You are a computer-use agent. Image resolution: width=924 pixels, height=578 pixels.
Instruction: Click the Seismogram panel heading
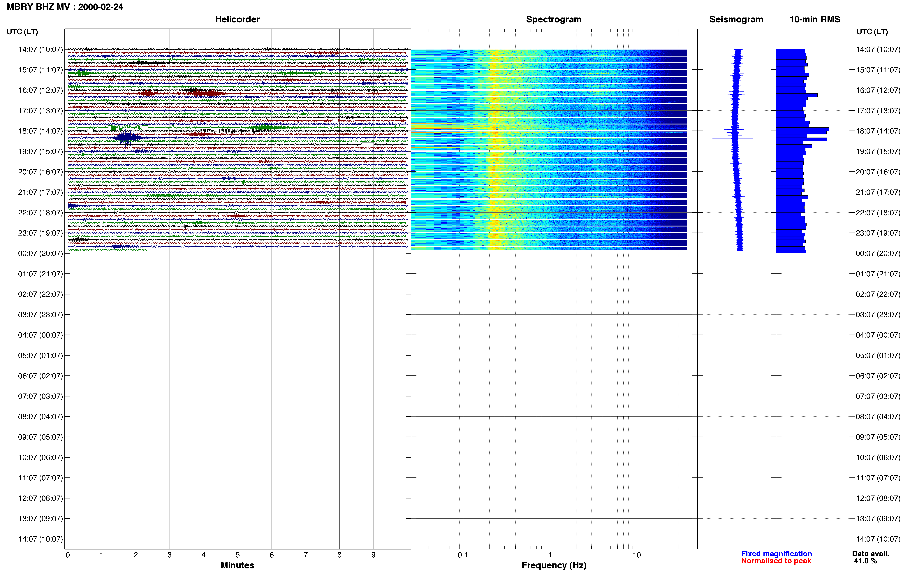coord(736,19)
